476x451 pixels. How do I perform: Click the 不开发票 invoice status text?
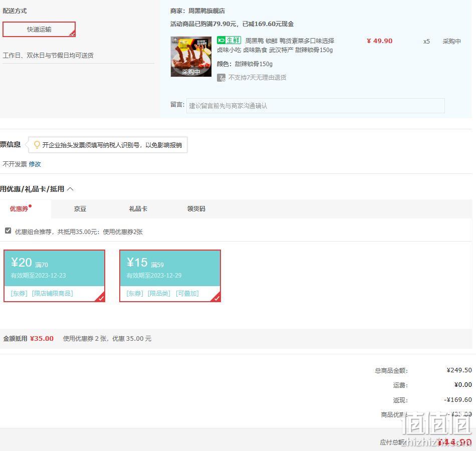pyautogui.click(x=15, y=164)
